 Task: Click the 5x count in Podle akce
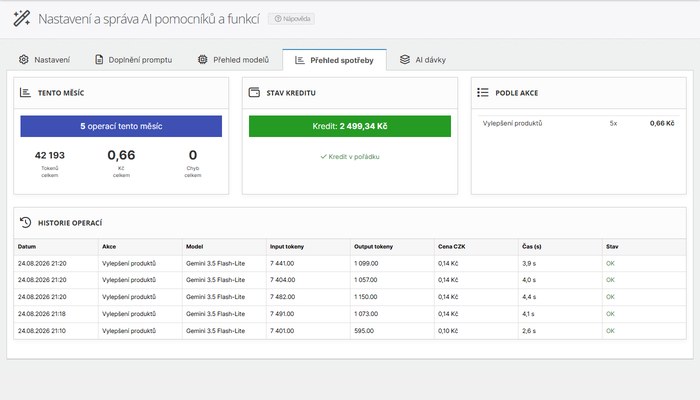point(613,123)
